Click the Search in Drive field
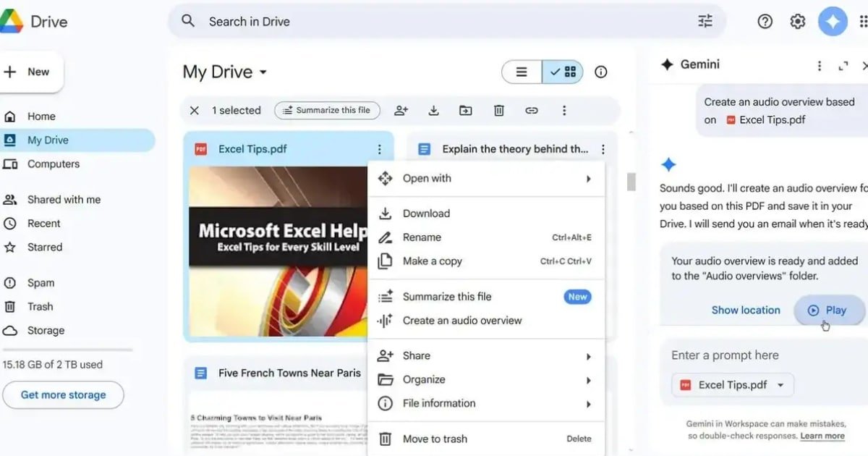868x456 pixels. pos(447,22)
